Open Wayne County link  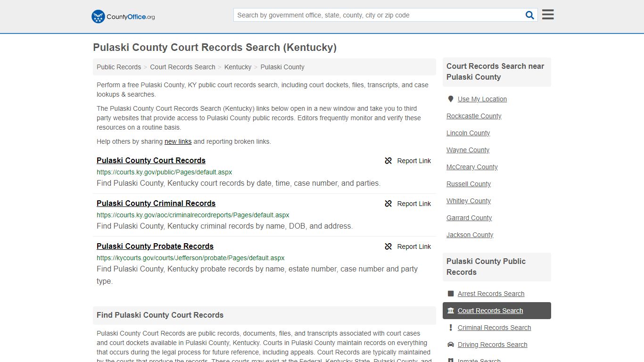tap(468, 150)
